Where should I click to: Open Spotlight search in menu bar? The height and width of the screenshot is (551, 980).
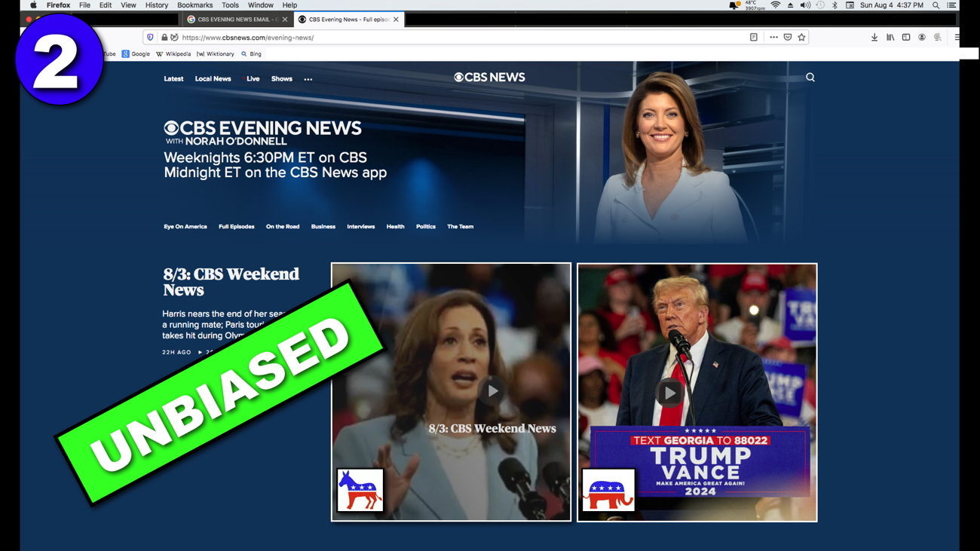tap(936, 5)
